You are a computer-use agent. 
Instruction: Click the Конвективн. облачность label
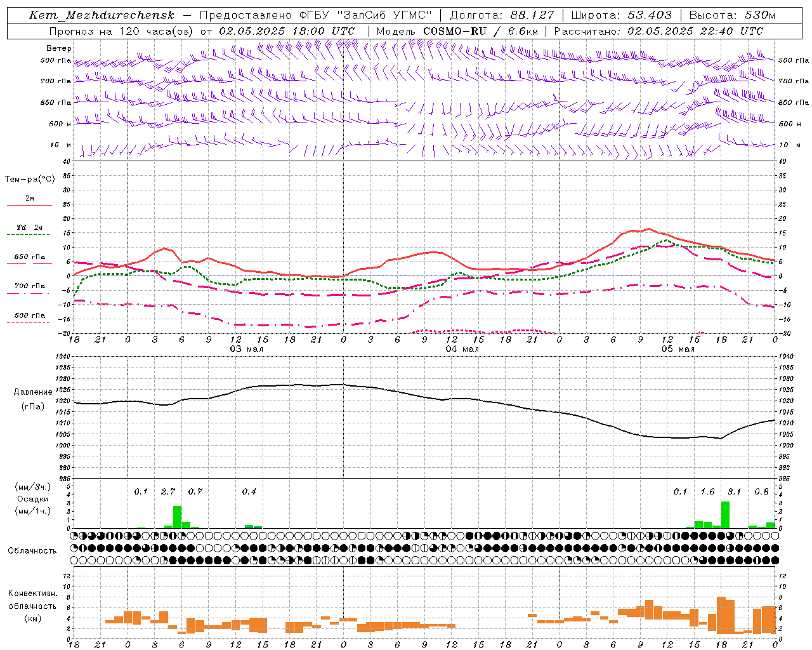click(x=32, y=599)
